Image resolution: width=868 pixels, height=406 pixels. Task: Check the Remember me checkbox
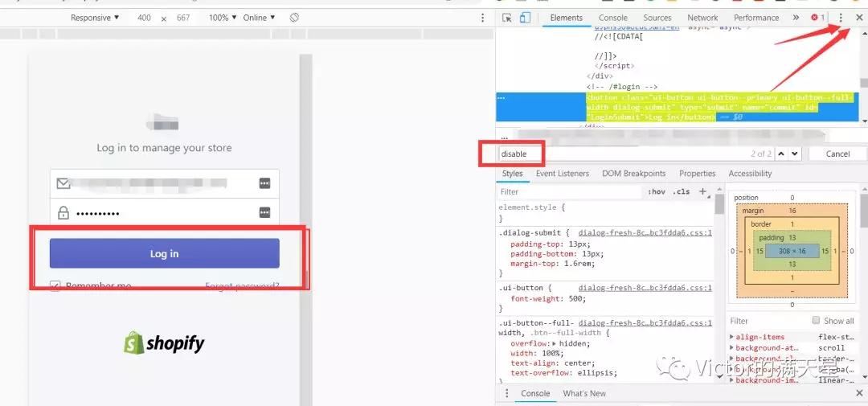click(x=55, y=285)
